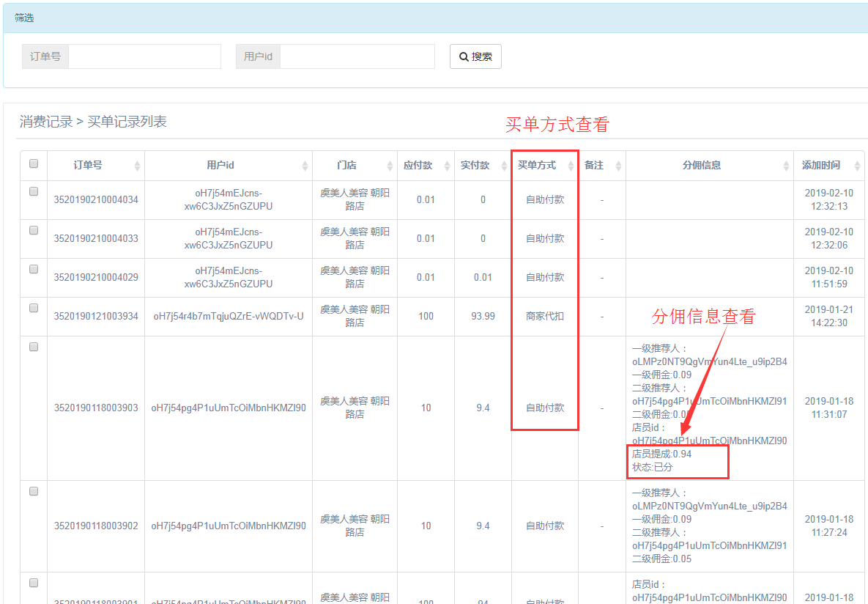This screenshot has height=604, width=868.
Task: Click into the 用户id filter input
Action: (x=357, y=56)
